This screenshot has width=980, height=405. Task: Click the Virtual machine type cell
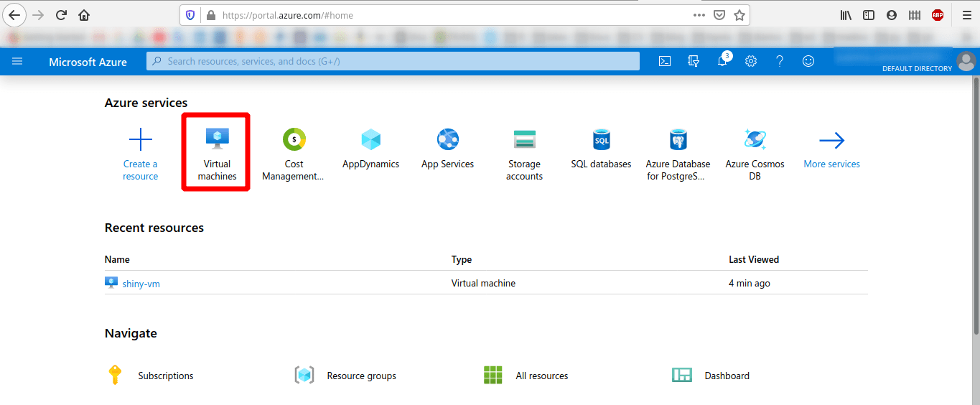pyautogui.click(x=483, y=284)
